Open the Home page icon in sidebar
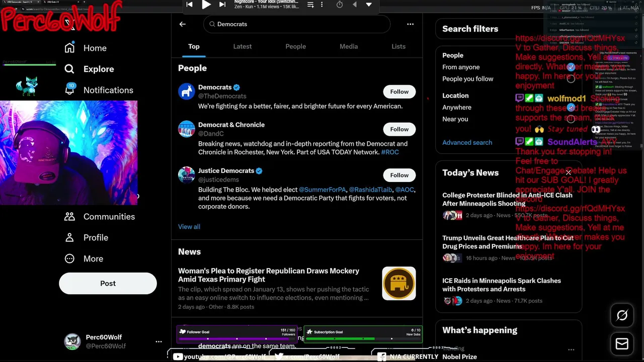The height and width of the screenshot is (362, 644). pos(69,48)
